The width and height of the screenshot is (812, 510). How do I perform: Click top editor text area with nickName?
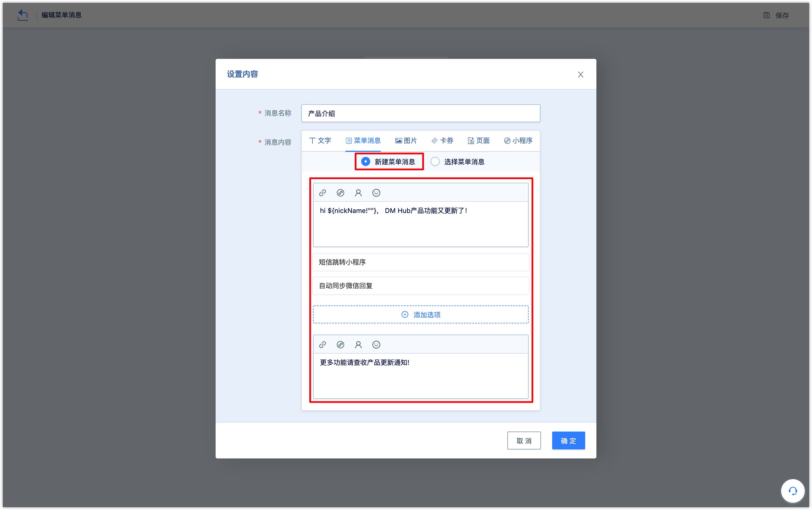(x=421, y=224)
